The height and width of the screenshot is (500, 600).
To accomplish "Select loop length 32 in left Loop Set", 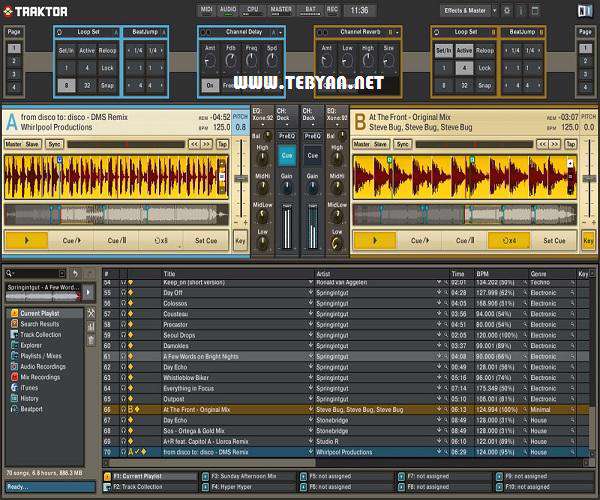I will [87, 85].
